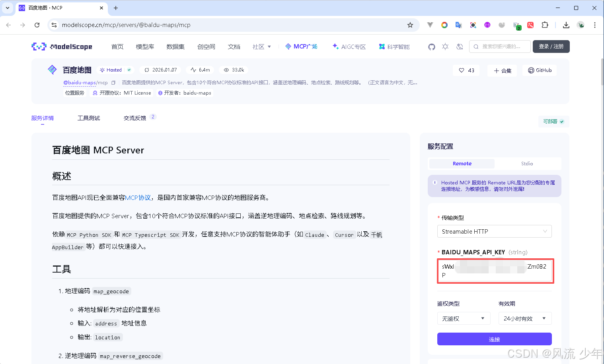The image size is (604, 364).
Task: Open the 无鉴权 auth type dropdown
Action: click(x=464, y=318)
